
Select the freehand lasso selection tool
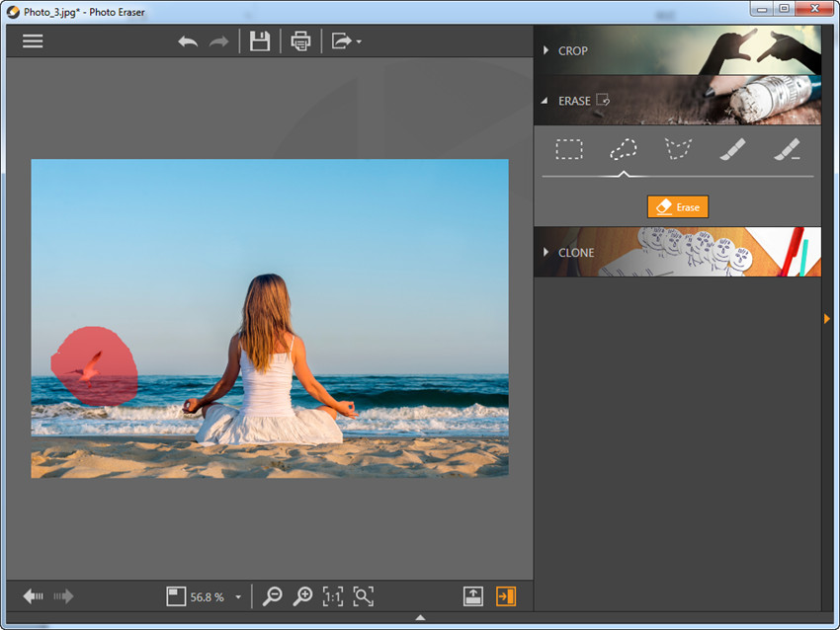coord(624,149)
